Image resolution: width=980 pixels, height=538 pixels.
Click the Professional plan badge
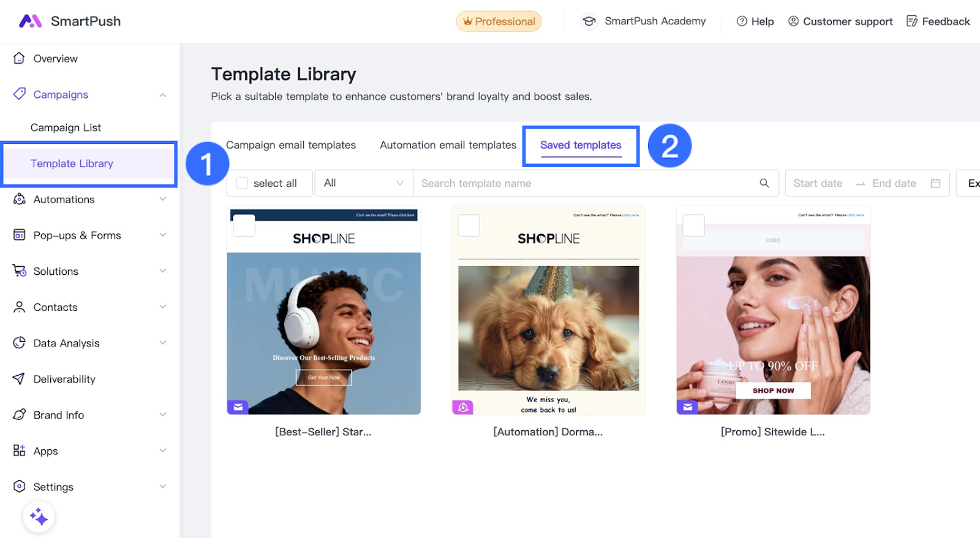(499, 21)
